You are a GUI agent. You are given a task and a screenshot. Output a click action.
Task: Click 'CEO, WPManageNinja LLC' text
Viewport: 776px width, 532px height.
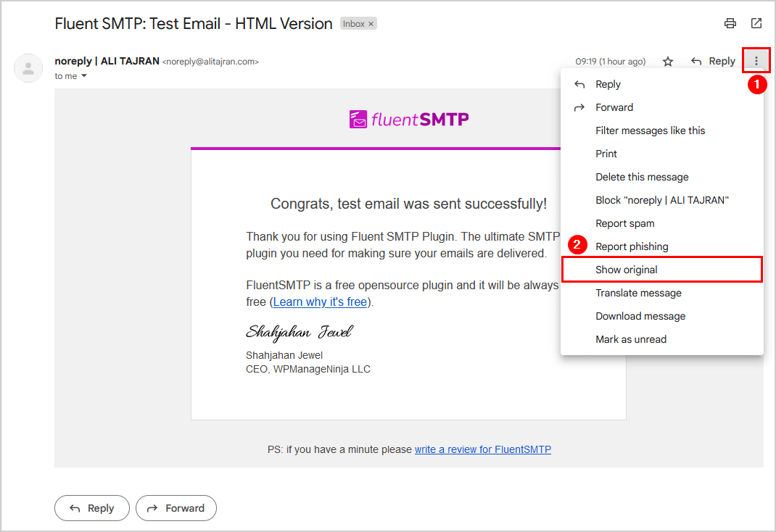(x=307, y=370)
